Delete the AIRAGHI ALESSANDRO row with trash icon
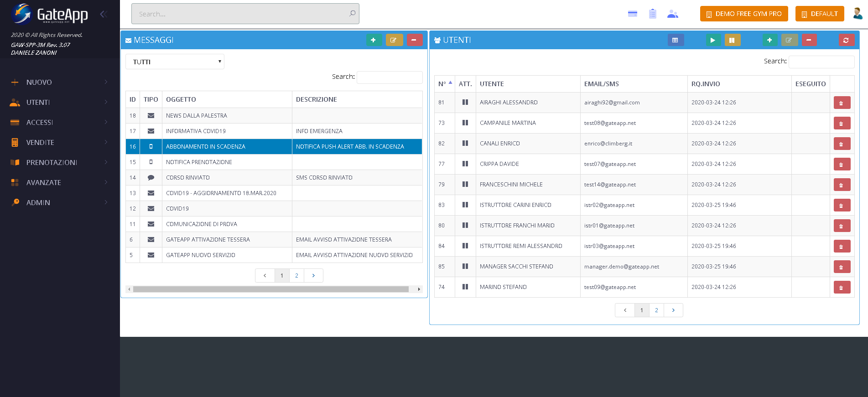The width and height of the screenshot is (868, 397). click(842, 103)
